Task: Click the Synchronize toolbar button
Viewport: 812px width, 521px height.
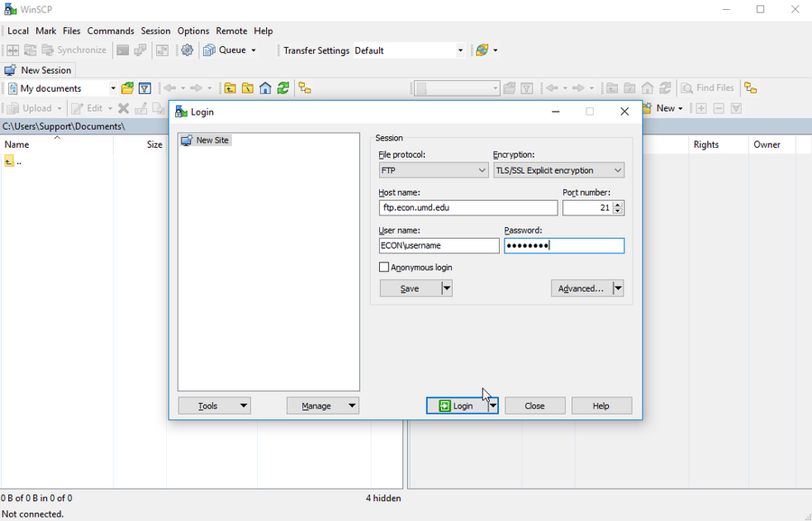Action: (x=74, y=50)
